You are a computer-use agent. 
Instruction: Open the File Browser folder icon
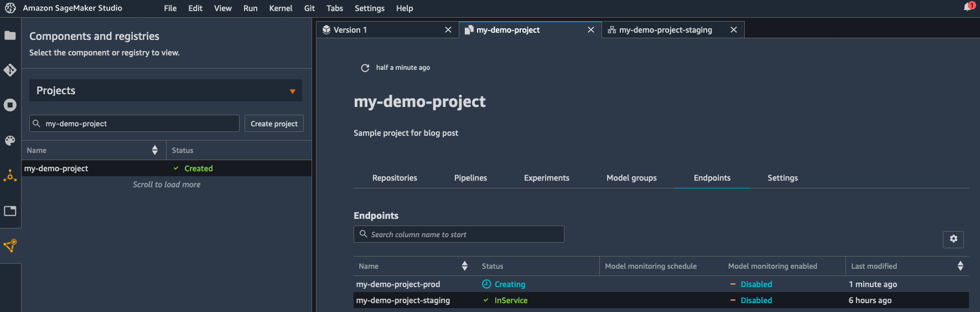click(10, 35)
